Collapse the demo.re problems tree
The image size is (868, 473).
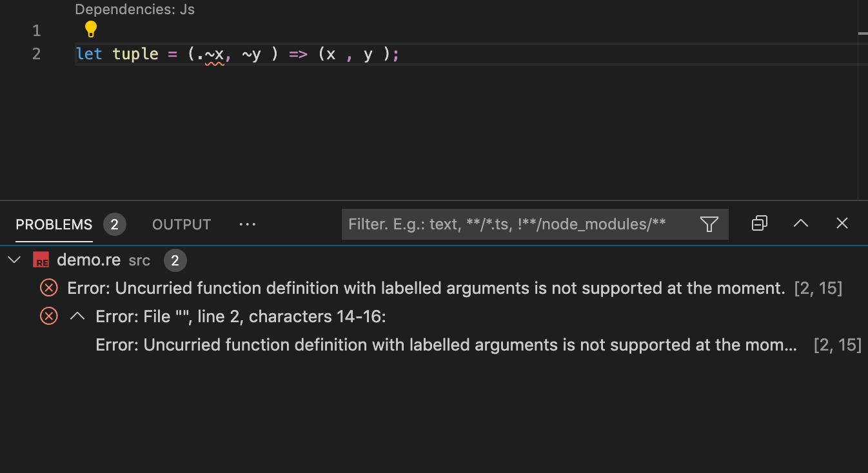(14, 260)
